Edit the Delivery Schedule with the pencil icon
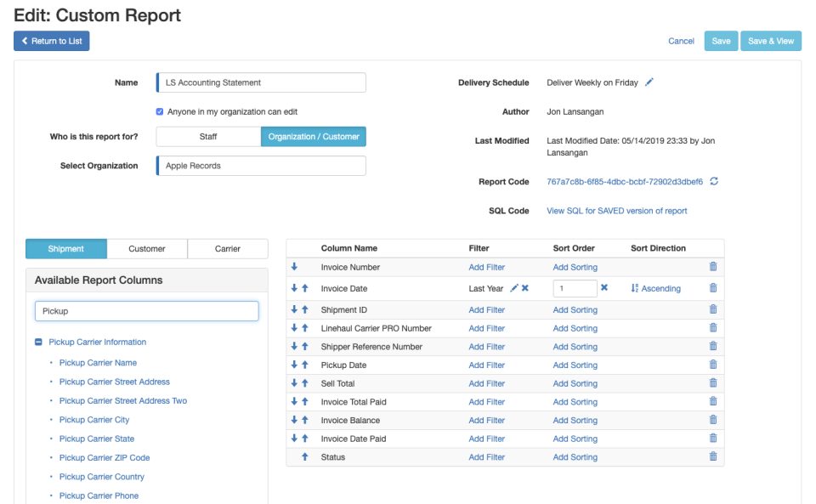The image size is (816, 504). 649,82
